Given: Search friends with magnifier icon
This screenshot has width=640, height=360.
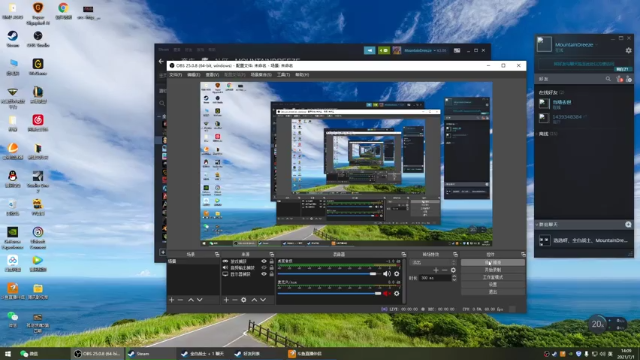Looking at the screenshot, I should [x=608, y=79].
